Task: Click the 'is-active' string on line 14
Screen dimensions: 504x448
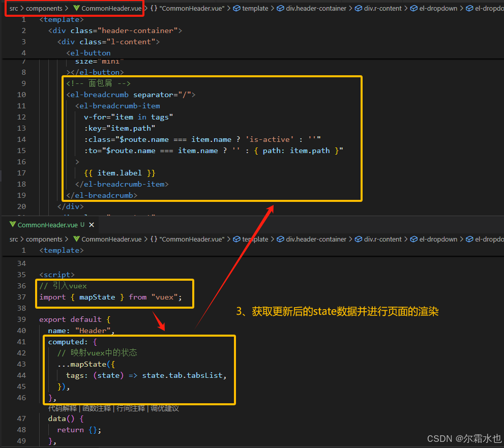Action: point(270,139)
